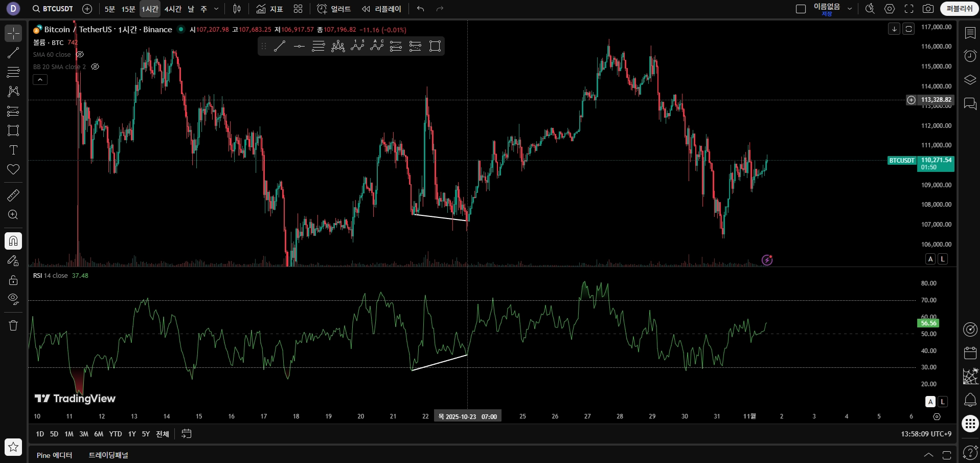Open the 지표 indicators button

[269, 9]
